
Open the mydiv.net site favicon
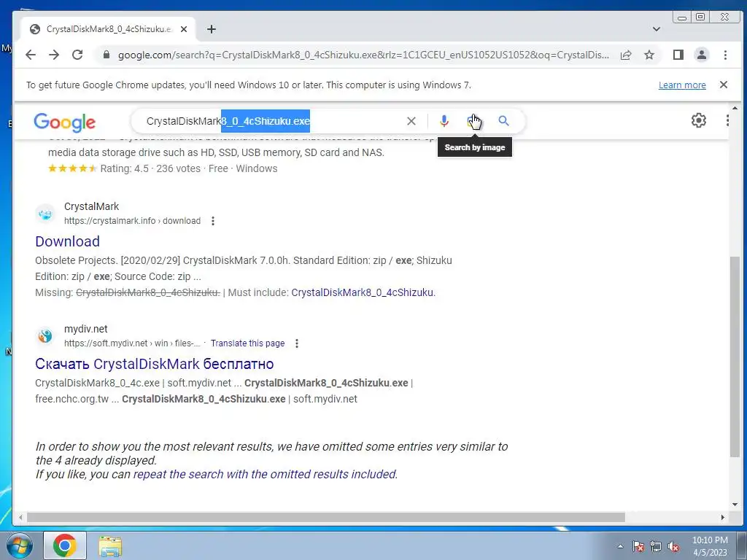(45, 336)
